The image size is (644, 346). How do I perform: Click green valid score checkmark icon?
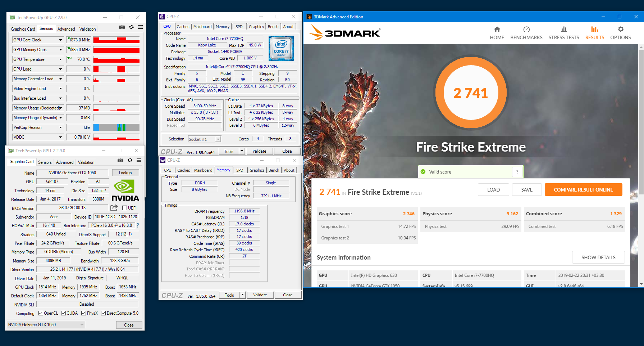(x=423, y=172)
